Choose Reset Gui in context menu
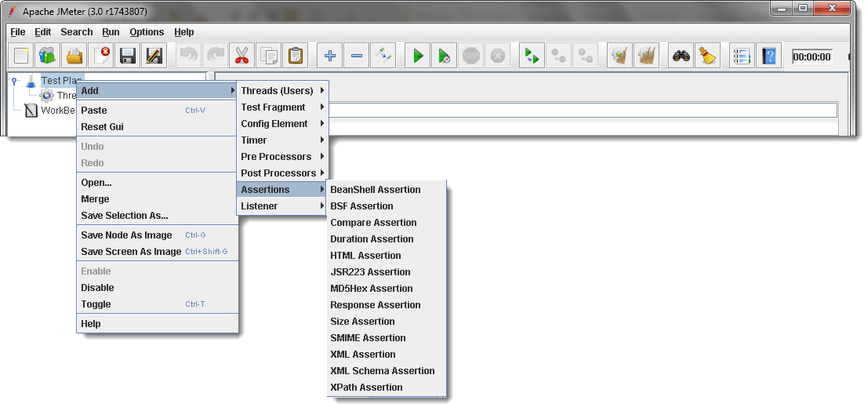Screen dimensions: 868x404 coord(158,127)
